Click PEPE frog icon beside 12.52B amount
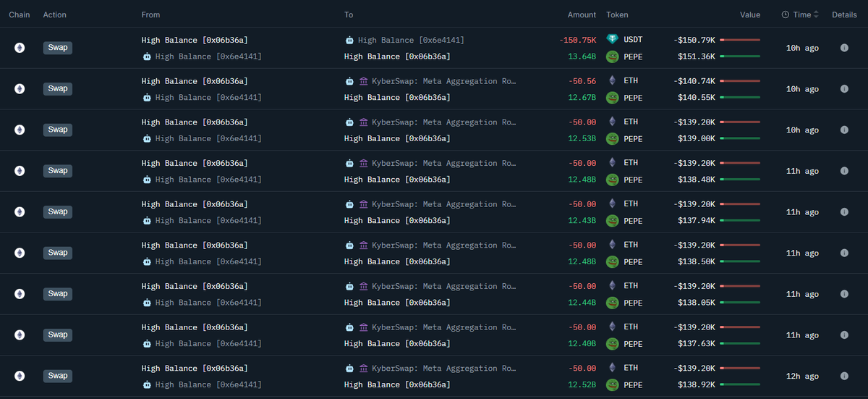The width and height of the screenshot is (868, 399). [x=612, y=385]
